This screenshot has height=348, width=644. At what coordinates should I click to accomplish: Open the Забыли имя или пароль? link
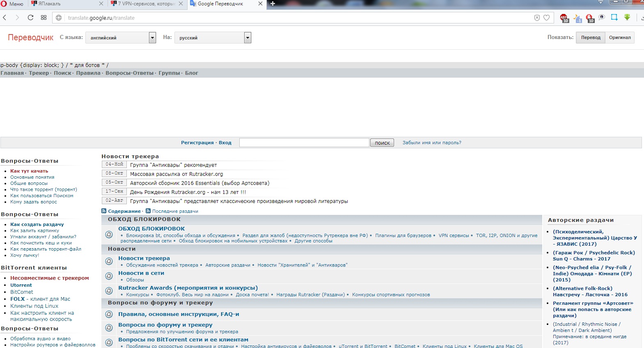[432, 143]
